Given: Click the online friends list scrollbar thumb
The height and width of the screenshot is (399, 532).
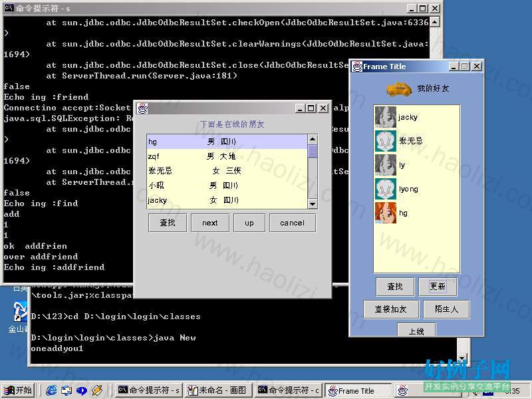Looking at the screenshot, I should 313,151.
